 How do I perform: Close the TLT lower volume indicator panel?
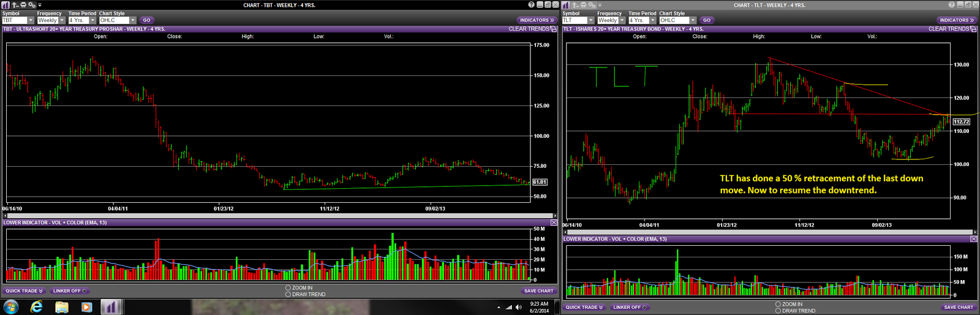click(974, 239)
